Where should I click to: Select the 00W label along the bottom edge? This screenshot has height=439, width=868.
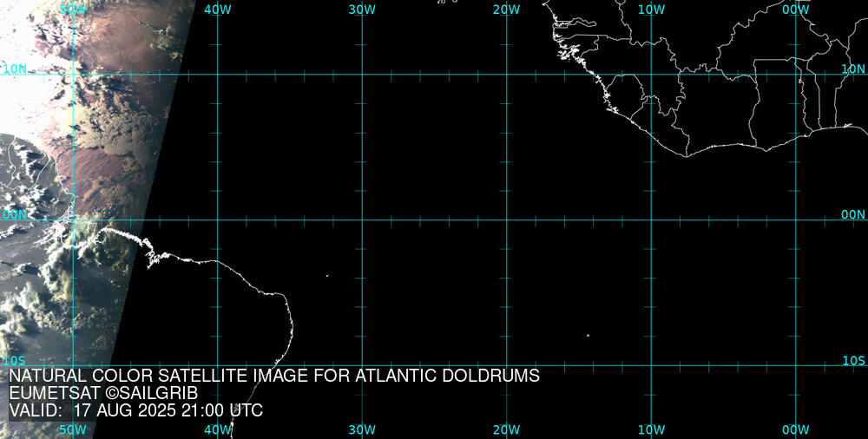796,429
